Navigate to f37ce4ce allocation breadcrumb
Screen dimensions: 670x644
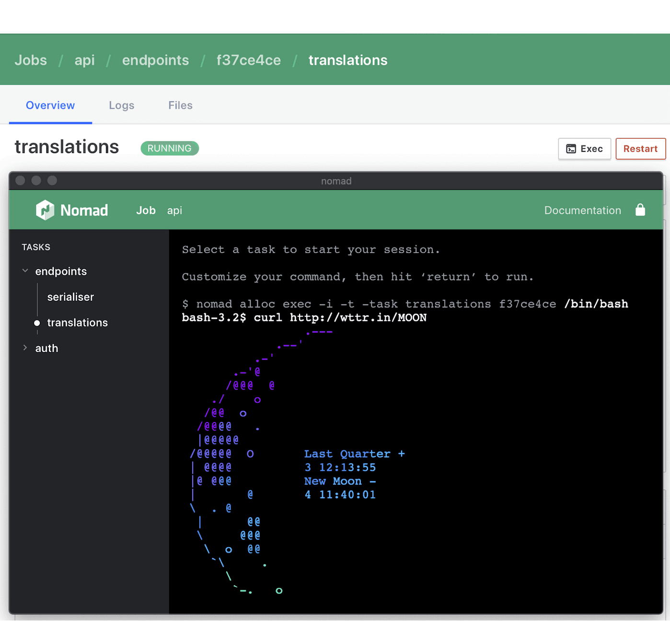pos(248,60)
